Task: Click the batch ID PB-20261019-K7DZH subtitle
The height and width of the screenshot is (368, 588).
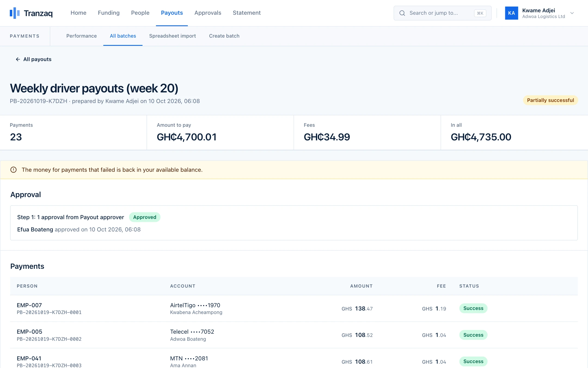Action: [x=38, y=101]
